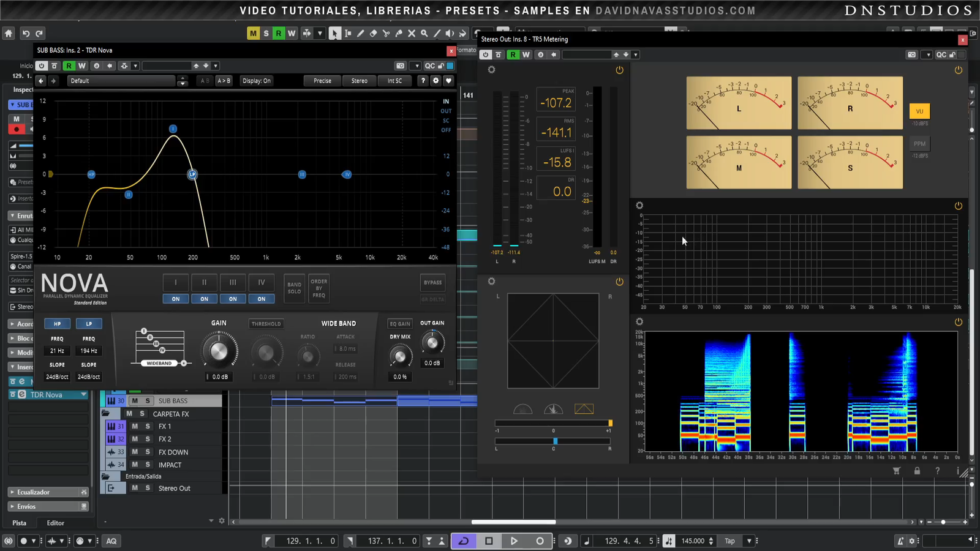Click the heart icon in TDR Nova
Viewport: 980px width, 551px height.
tap(448, 81)
